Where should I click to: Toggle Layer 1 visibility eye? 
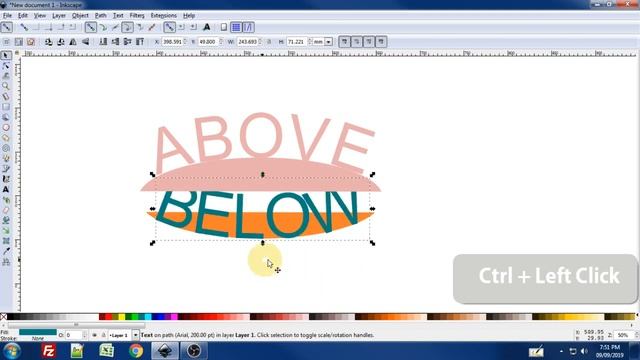[94, 335]
